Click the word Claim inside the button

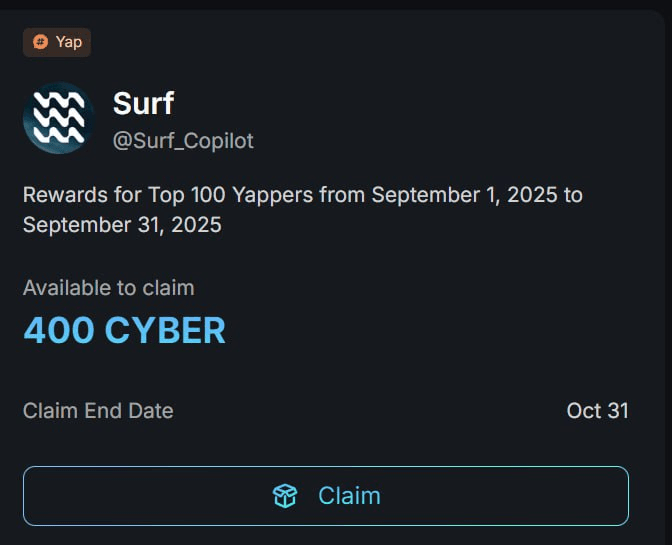[x=349, y=496]
